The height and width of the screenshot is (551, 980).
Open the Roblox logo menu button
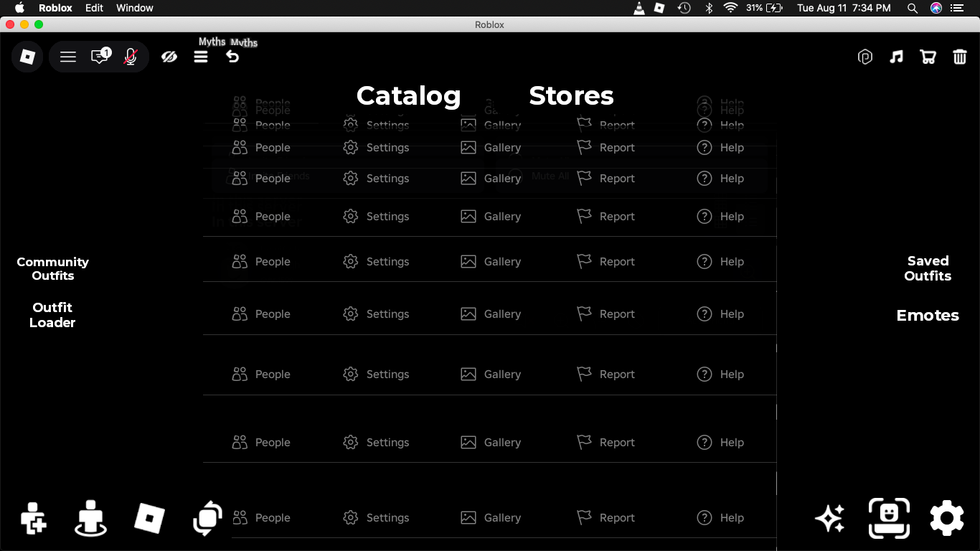coord(27,57)
